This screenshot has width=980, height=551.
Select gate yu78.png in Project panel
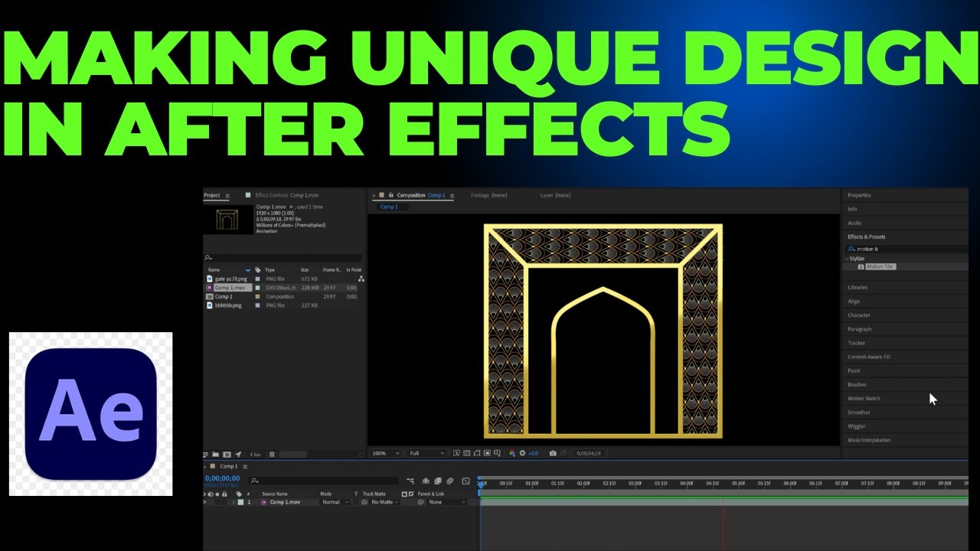pyautogui.click(x=230, y=279)
